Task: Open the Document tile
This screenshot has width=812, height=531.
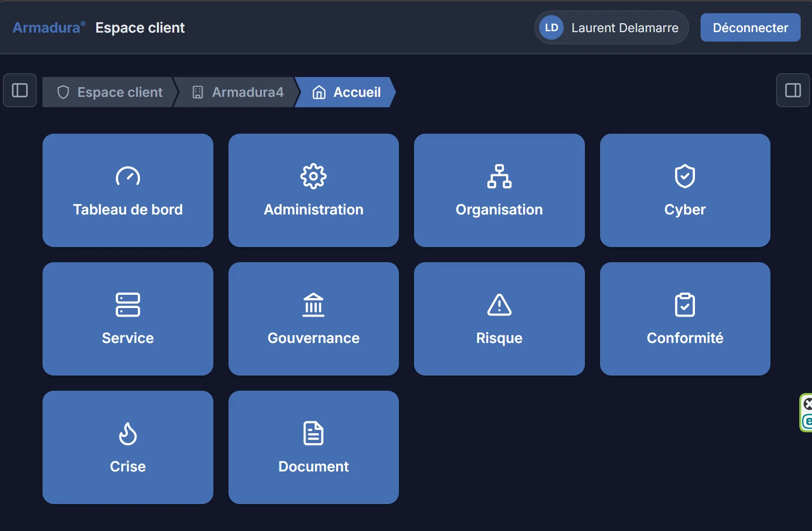Action: pos(313,447)
